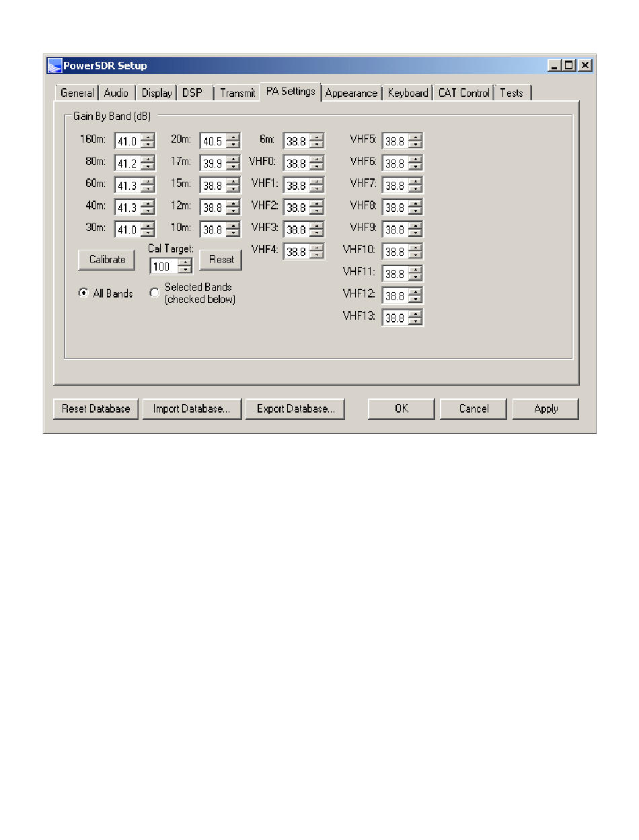Click the VHF4 gain spinner arrows
Image resolution: width=639 pixels, height=840 pixels.
[x=317, y=252]
